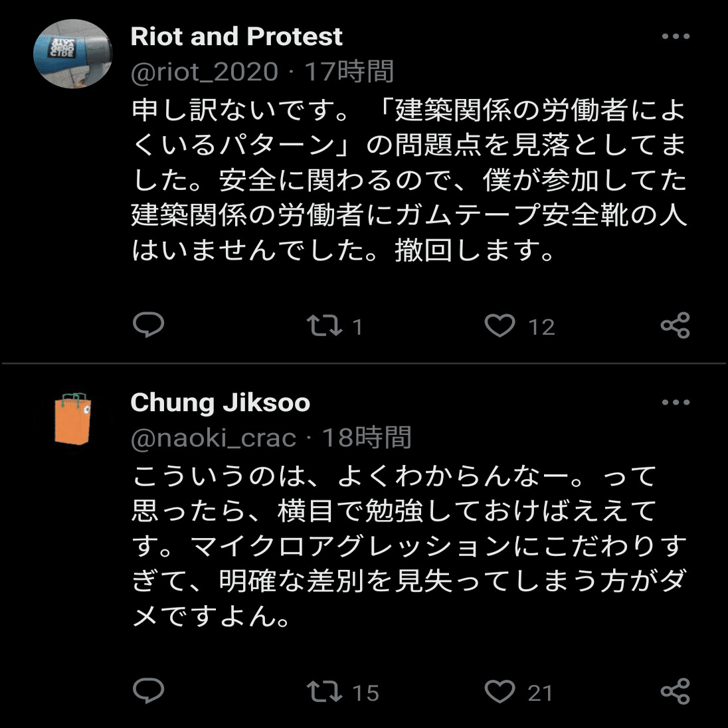Open more options on Chung Jiksoo tweet

click(676, 403)
